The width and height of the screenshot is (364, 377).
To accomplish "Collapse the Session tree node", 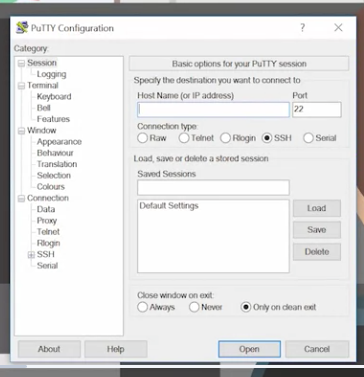I will pos(21,63).
